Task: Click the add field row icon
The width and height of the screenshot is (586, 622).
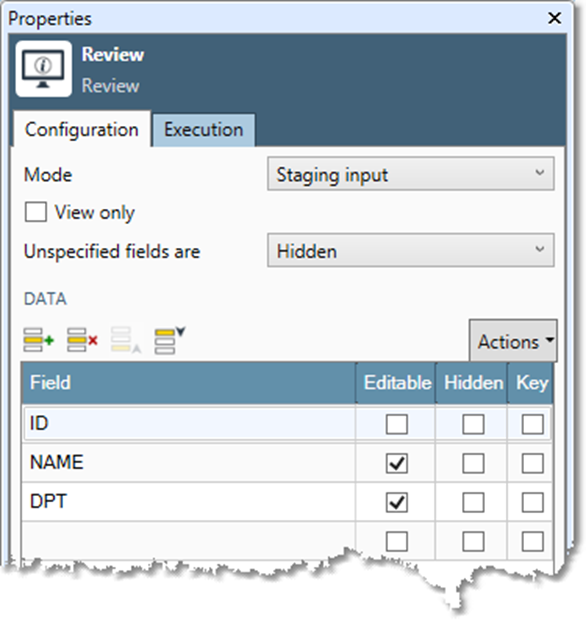Action: coord(38,340)
